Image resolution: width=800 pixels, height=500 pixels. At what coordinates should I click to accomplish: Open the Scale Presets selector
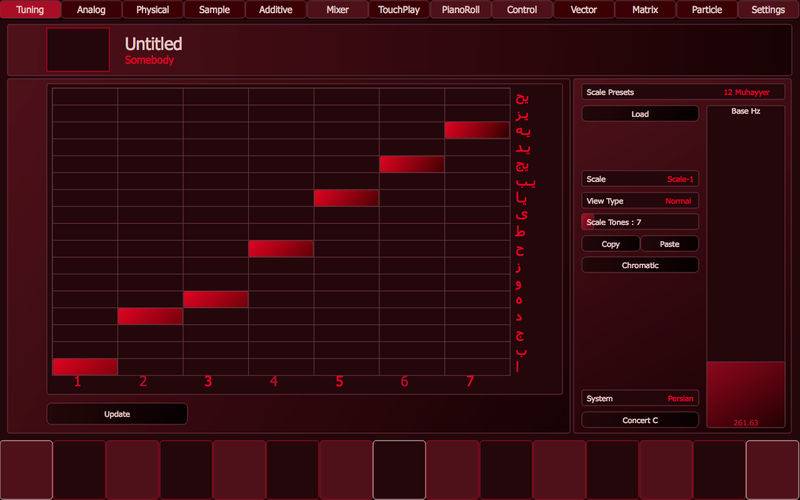click(x=683, y=92)
